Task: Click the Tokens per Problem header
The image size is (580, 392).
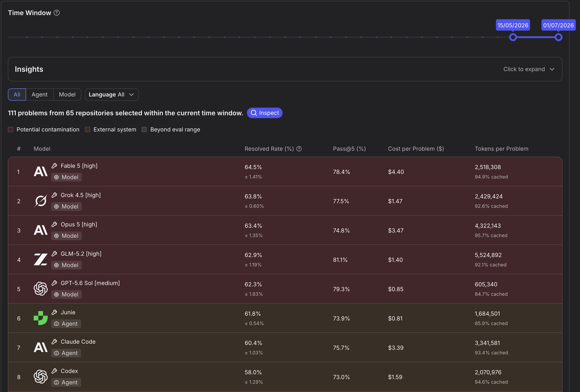Action: 501,149
